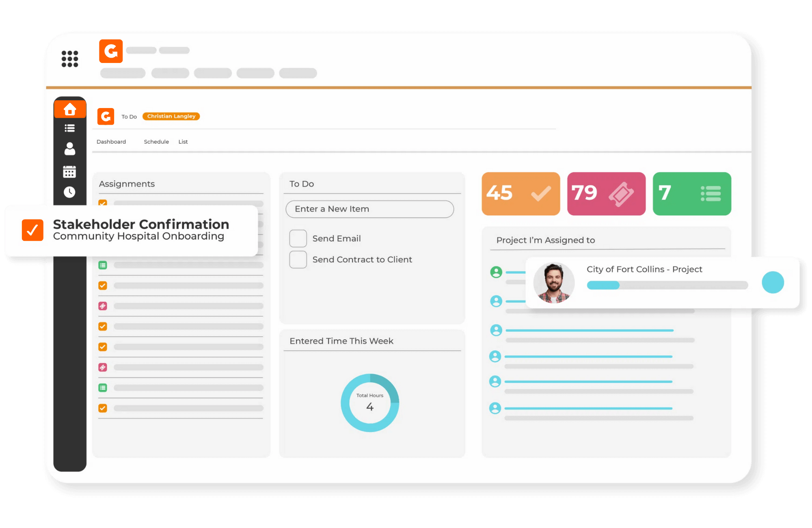Open City of Fort Collins - Project title
The height and width of the screenshot is (528, 812).
[x=644, y=269]
